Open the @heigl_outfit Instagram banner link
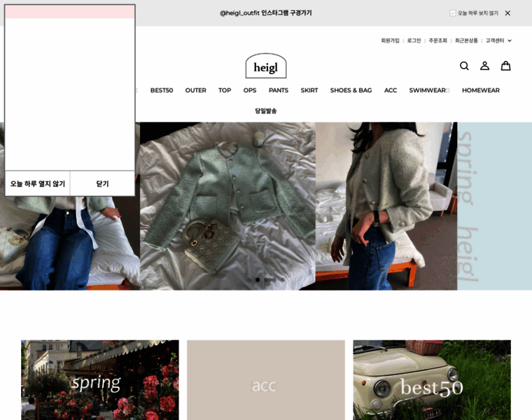 click(266, 13)
